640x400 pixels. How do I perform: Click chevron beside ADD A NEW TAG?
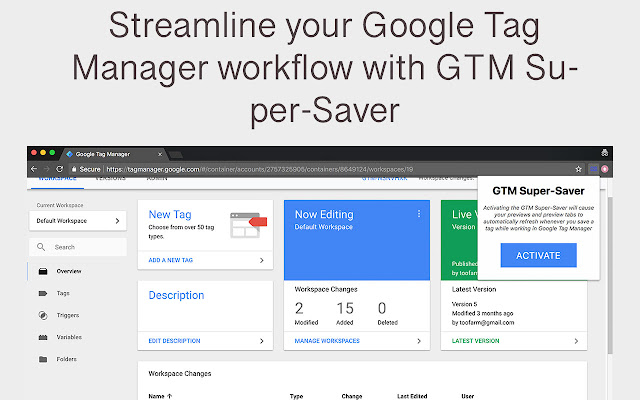262,260
